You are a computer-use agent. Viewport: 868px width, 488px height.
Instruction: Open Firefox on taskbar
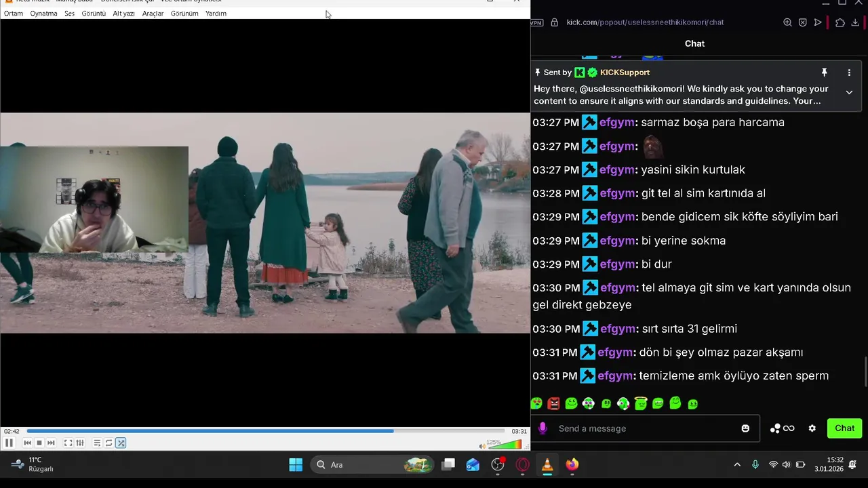(x=572, y=465)
